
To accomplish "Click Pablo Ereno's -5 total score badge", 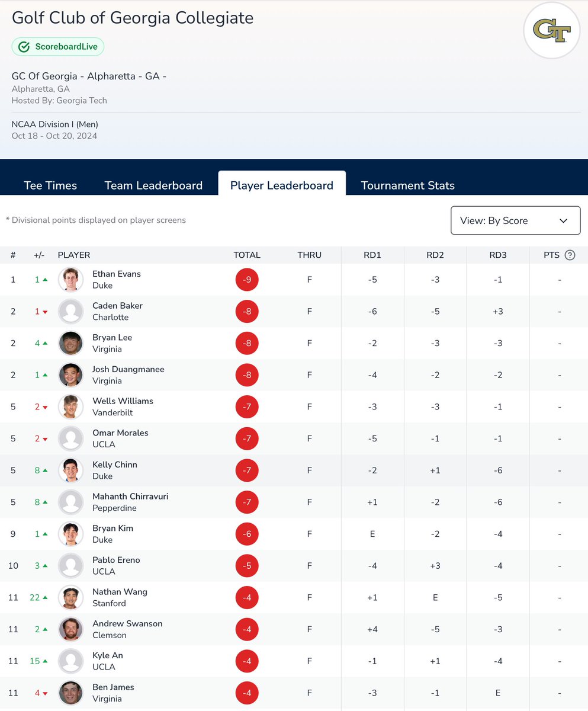I will tap(247, 566).
